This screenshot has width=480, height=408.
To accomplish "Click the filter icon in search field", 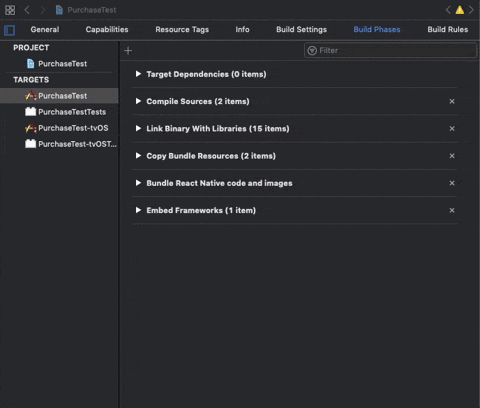I will pos(312,51).
